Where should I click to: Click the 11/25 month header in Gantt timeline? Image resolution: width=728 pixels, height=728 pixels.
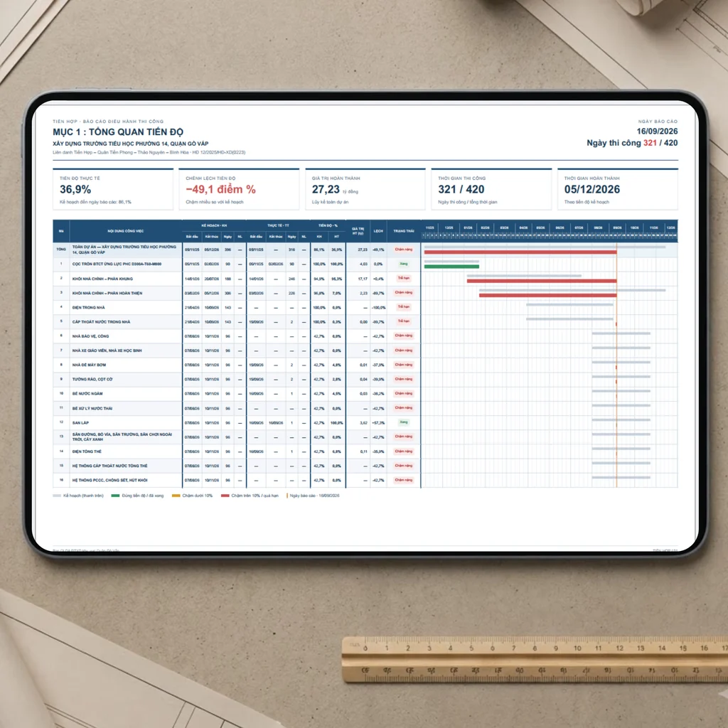coord(430,228)
